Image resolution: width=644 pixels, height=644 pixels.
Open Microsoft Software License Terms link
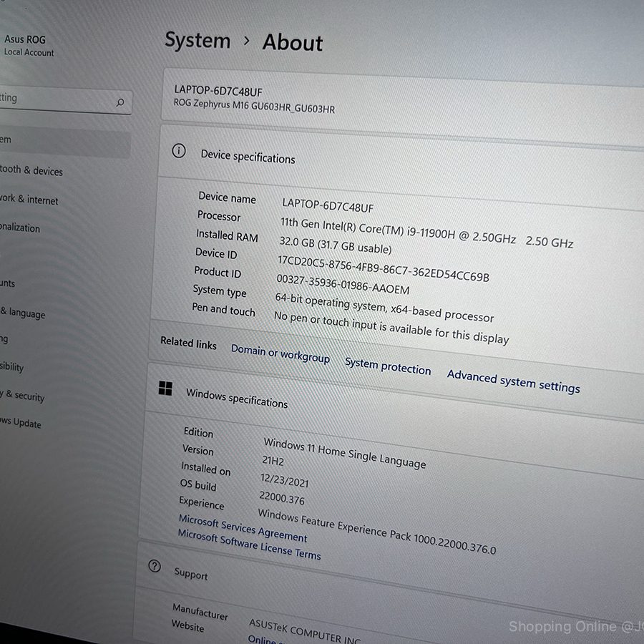click(x=249, y=545)
